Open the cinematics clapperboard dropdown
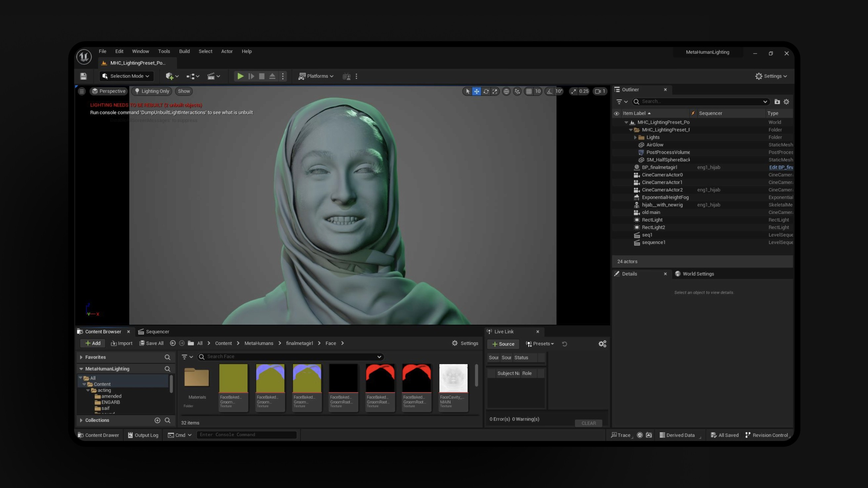 (213, 76)
